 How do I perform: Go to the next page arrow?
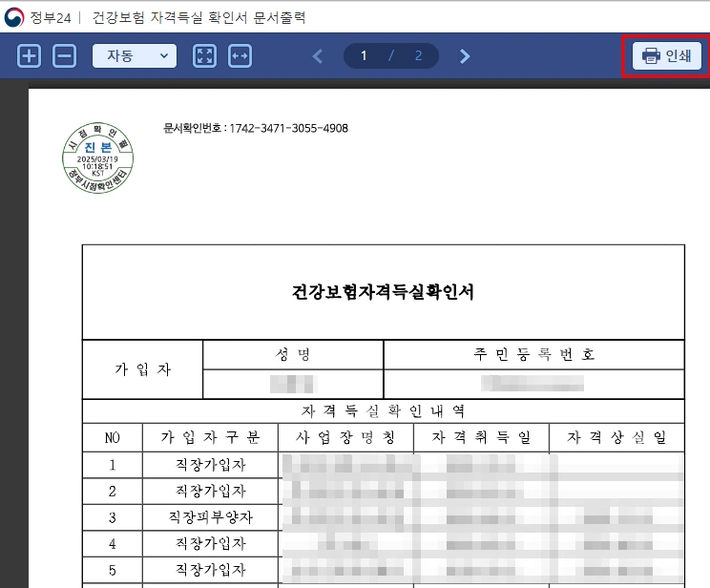point(465,56)
